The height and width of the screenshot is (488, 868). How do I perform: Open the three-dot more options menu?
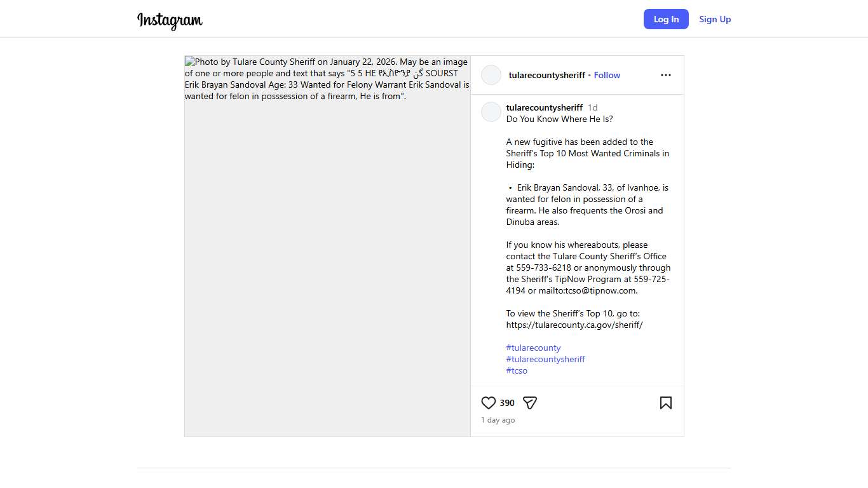[x=665, y=75]
